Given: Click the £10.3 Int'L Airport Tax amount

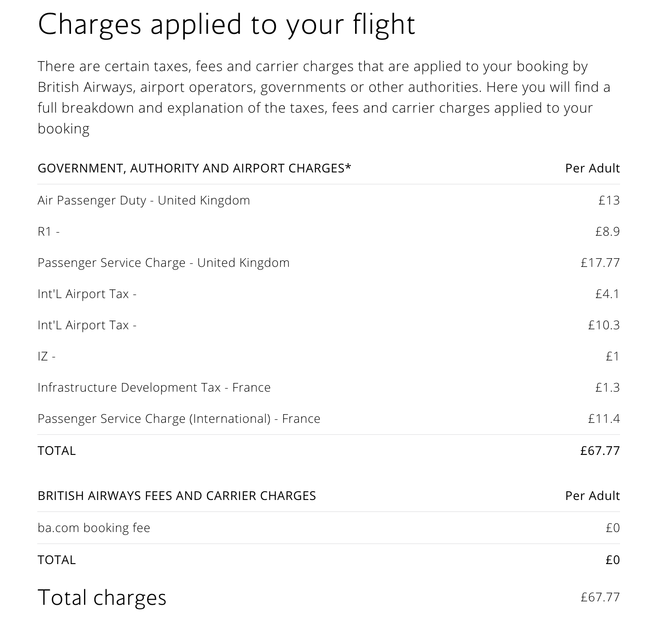Looking at the screenshot, I should [604, 325].
